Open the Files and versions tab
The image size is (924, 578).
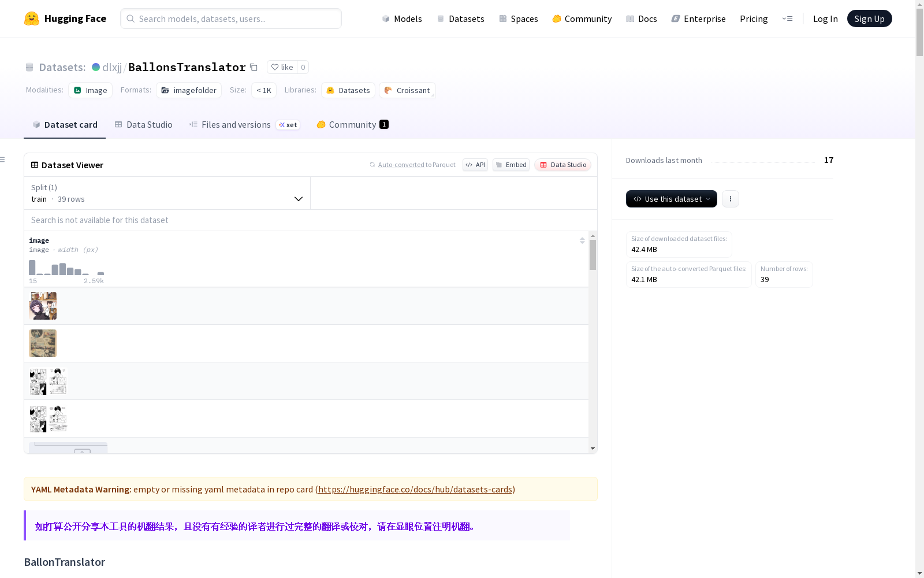coord(244,125)
